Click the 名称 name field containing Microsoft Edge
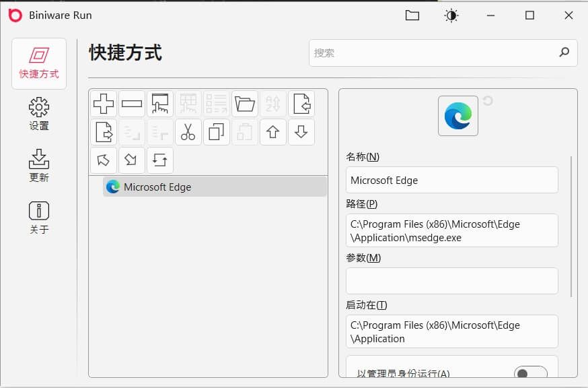 (x=452, y=180)
